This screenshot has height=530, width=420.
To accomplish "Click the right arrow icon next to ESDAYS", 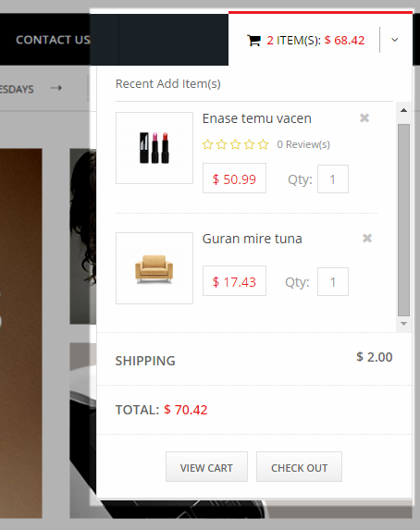I will tap(56, 88).
